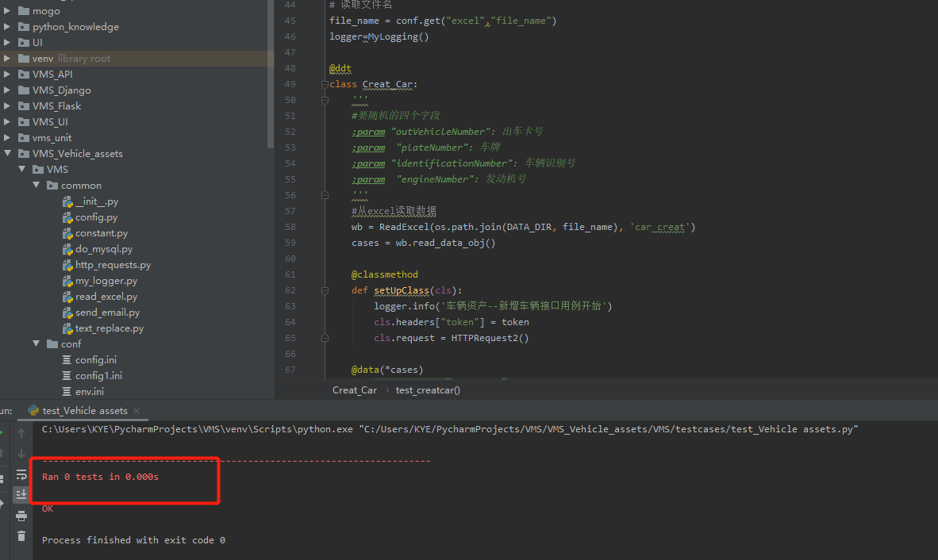This screenshot has height=560, width=938.
Task: Open __init__.py in common
Action: (96, 201)
